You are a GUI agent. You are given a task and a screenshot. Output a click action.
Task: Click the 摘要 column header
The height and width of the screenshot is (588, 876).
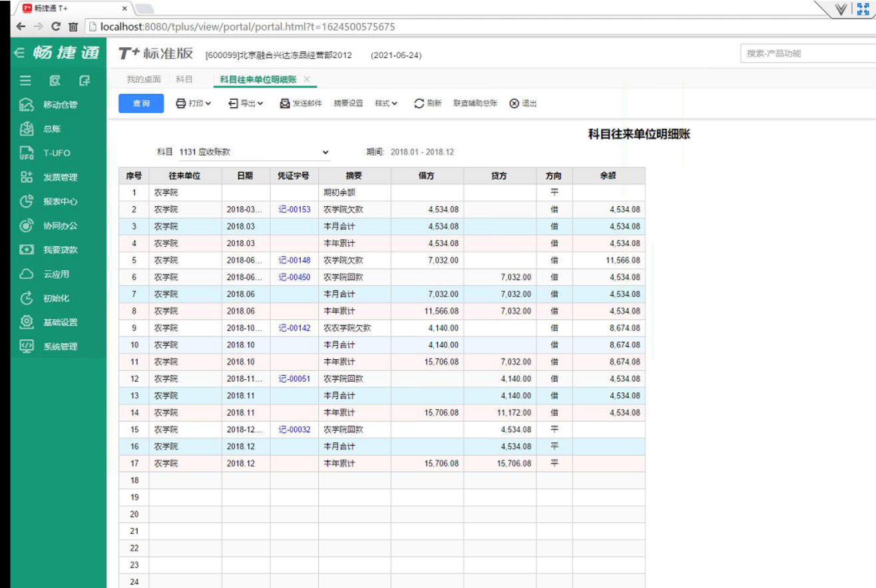pos(354,176)
